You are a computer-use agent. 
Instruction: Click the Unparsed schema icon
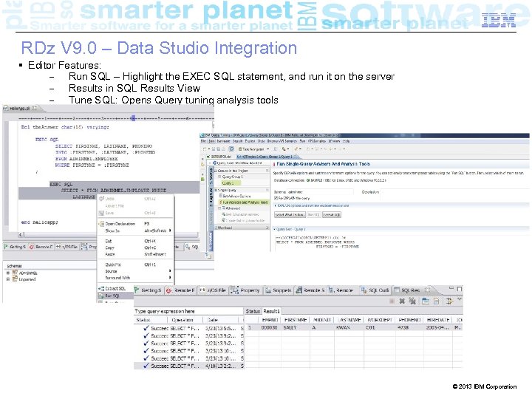coord(15,279)
